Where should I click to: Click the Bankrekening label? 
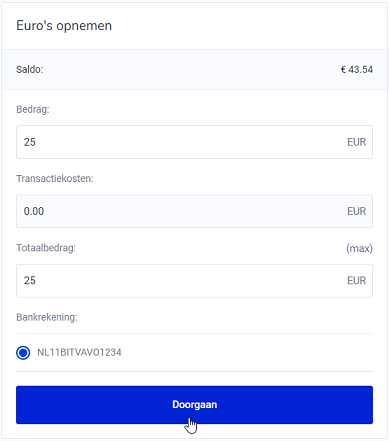click(x=47, y=317)
